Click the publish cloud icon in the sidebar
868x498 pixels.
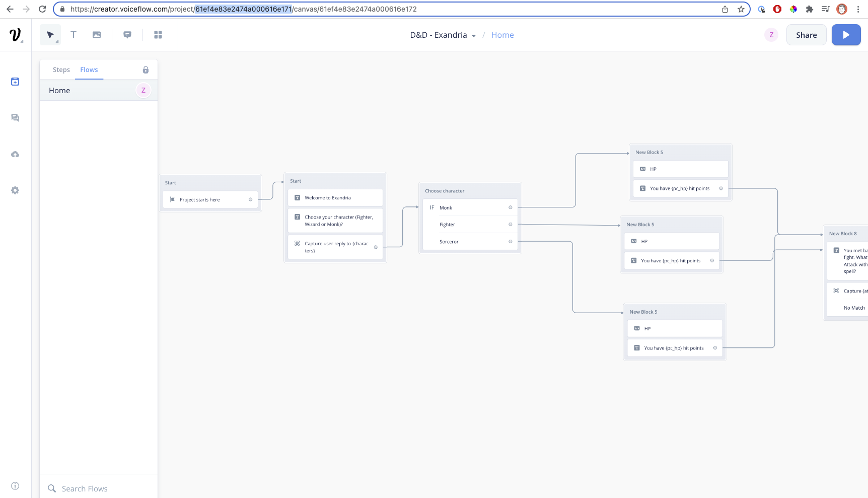point(15,154)
